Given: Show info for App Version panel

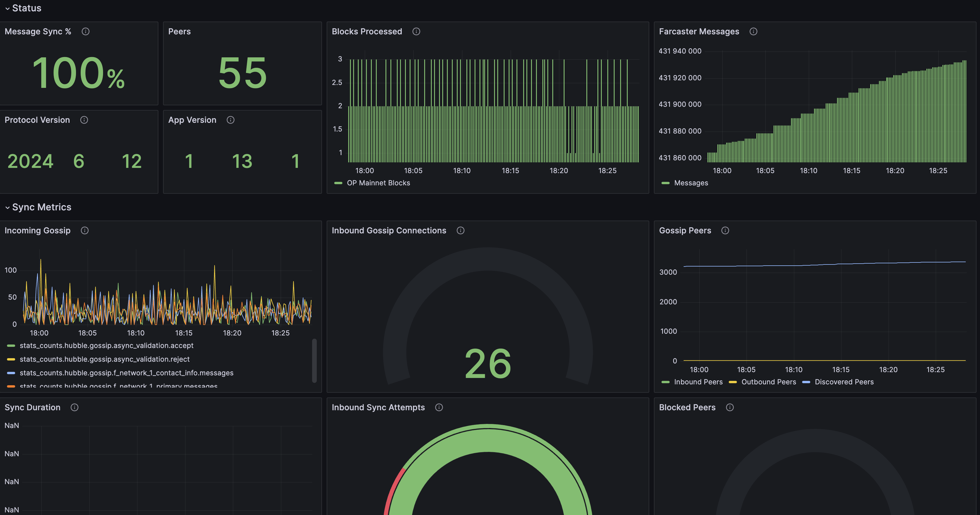Looking at the screenshot, I should pyautogui.click(x=231, y=120).
